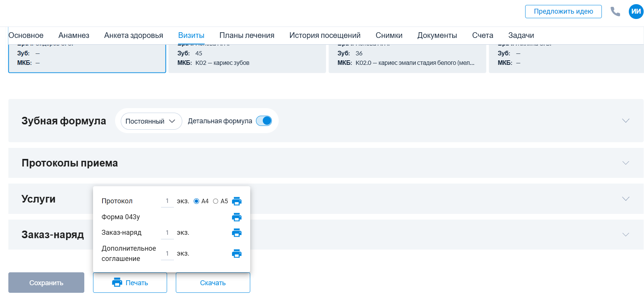
Task: Select visit card with tooth 36
Action: [407, 58]
